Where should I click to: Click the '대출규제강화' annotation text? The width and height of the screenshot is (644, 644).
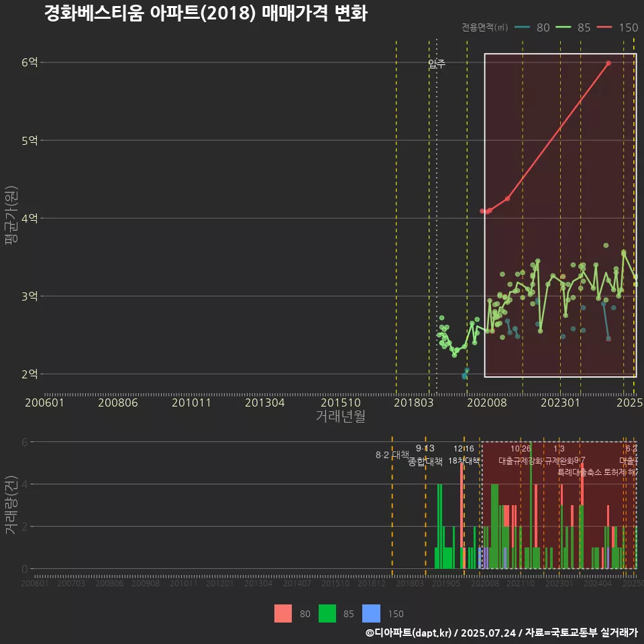pyautogui.click(x=521, y=461)
